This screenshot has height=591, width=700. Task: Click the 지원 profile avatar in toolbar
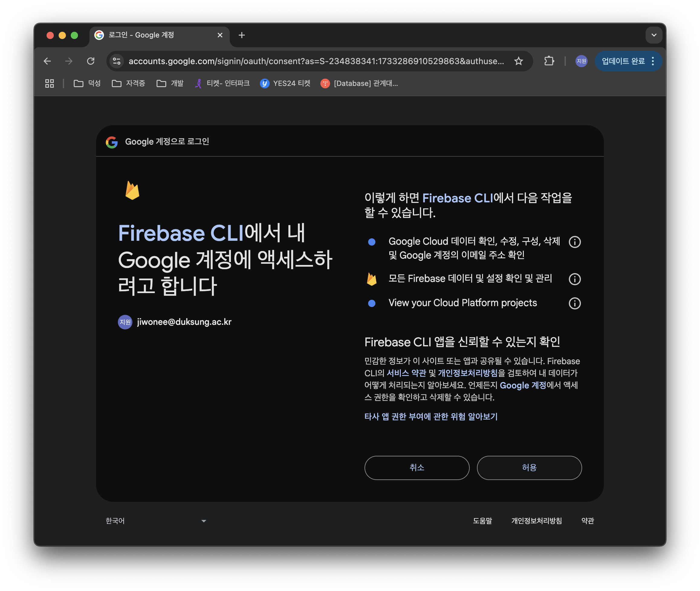click(581, 61)
